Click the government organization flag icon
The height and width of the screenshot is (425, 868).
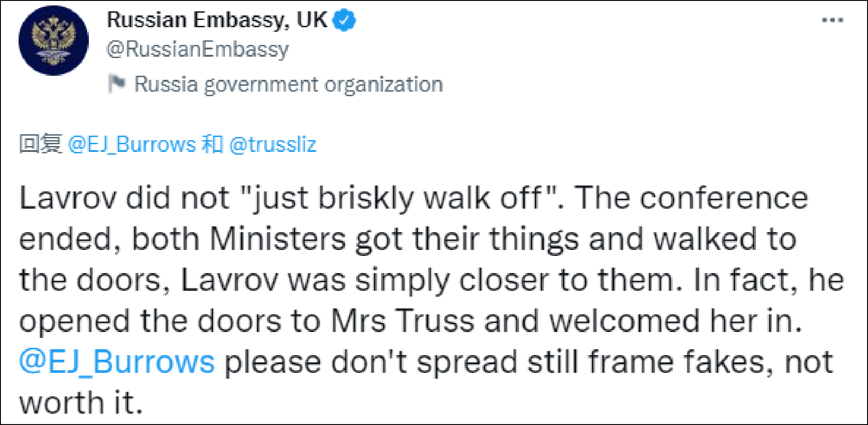tap(117, 84)
